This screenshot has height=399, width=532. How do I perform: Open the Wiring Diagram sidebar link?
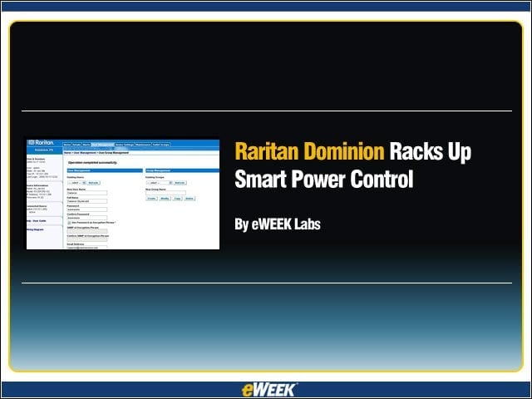35,229
